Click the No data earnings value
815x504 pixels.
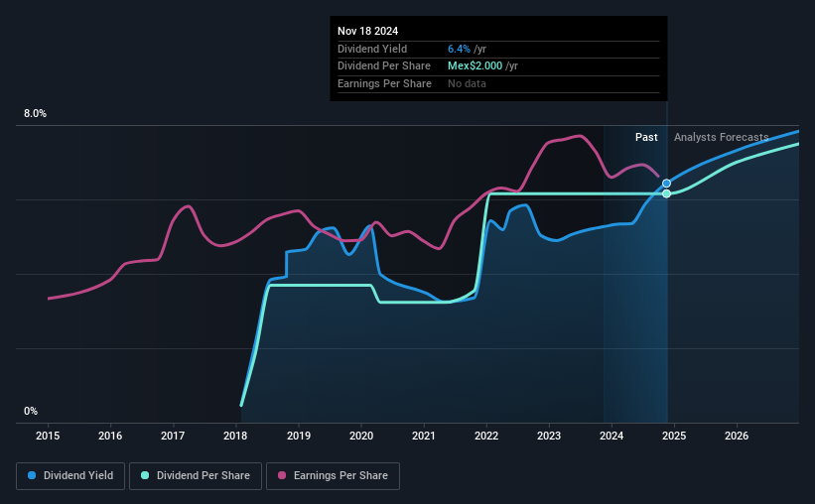point(467,83)
